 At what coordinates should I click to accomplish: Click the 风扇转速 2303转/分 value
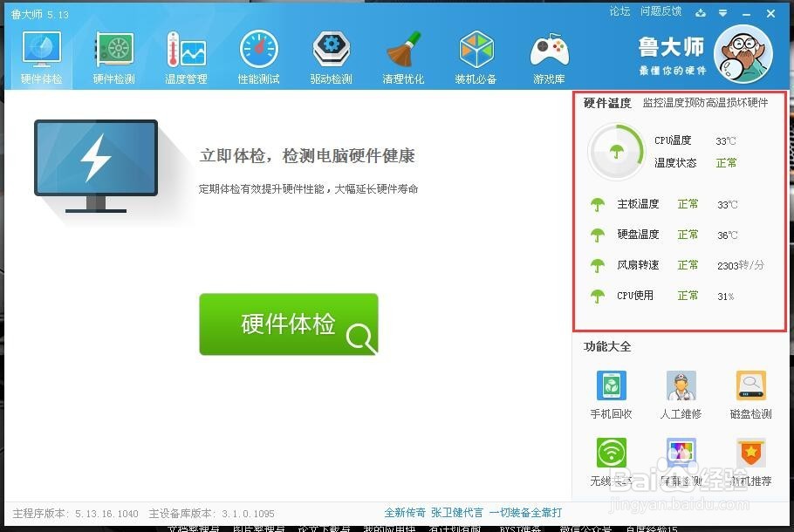point(741,265)
